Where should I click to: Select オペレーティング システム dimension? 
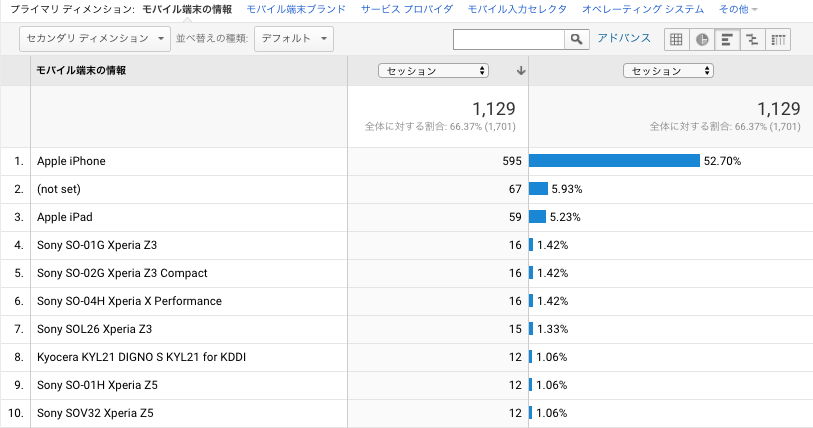coord(643,9)
